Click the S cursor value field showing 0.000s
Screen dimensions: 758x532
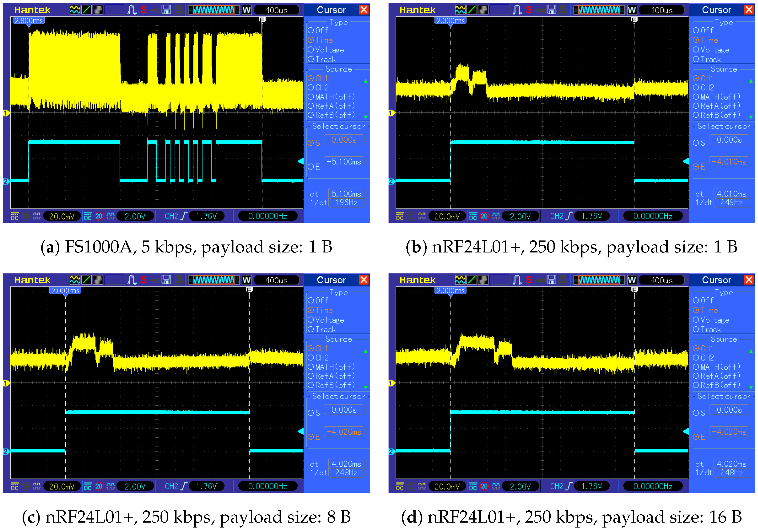point(344,139)
